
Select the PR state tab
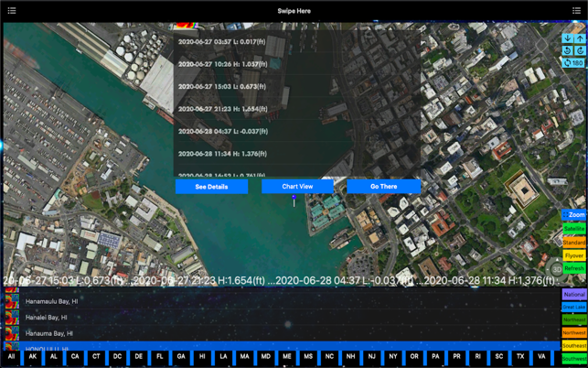tap(456, 357)
